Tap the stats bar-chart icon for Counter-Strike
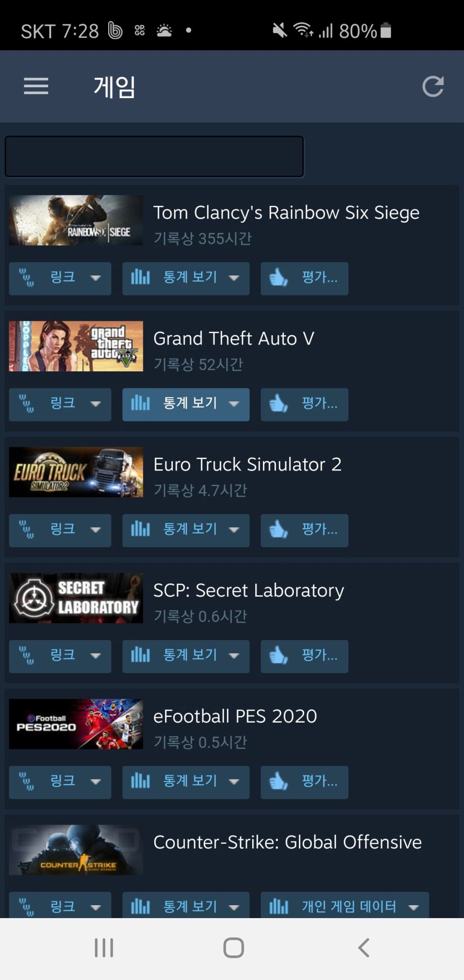Image resolution: width=464 pixels, height=980 pixels. coord(140,906)
